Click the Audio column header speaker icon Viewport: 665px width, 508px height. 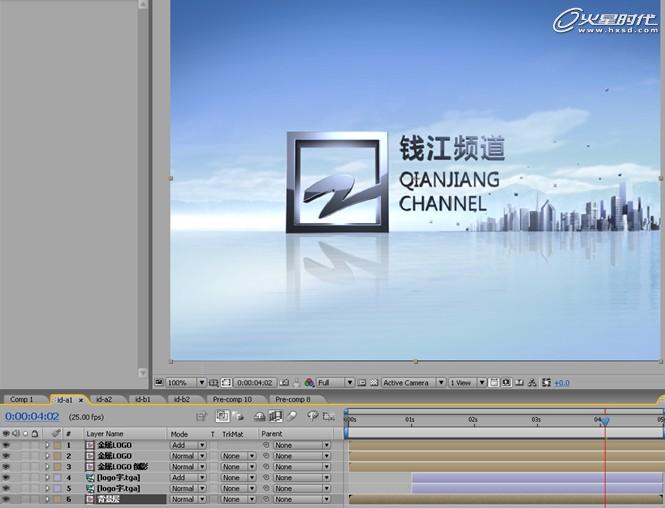[16, 433]
